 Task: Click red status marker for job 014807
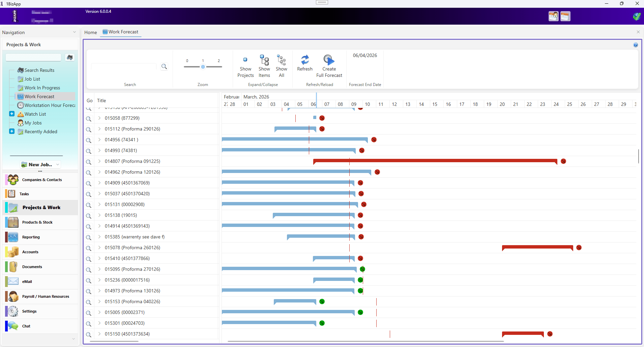pyautogui.click(x=563, y=161)
